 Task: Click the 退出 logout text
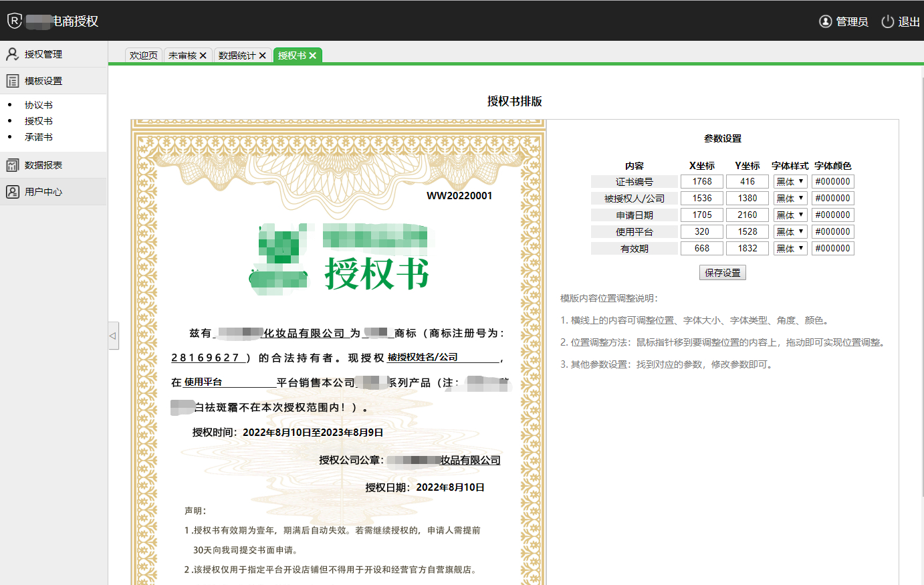(x=909, y=21)
